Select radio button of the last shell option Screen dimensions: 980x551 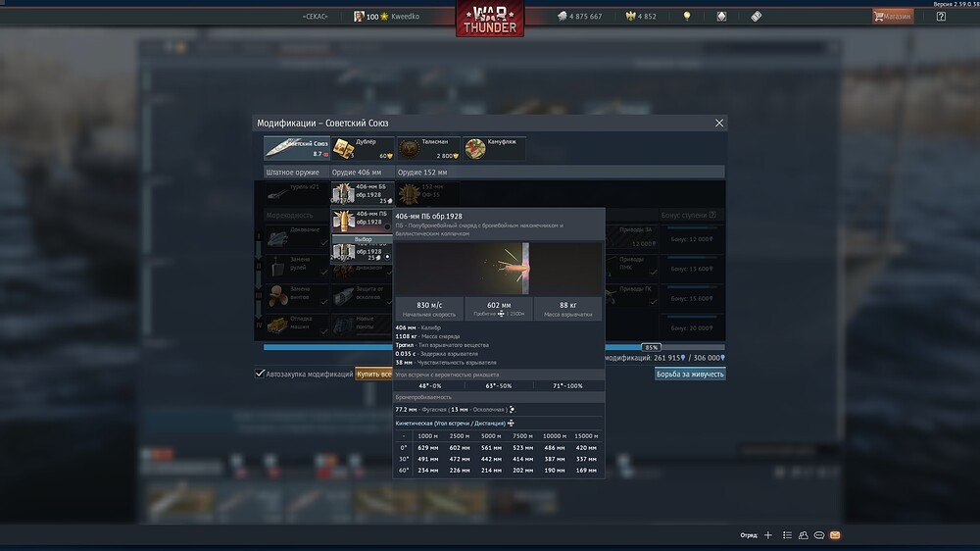(x=387, y=257)
